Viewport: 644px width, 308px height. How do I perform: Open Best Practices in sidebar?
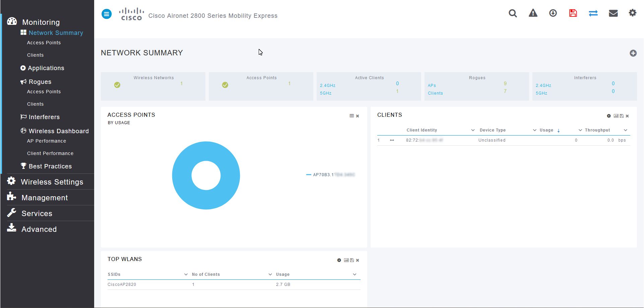point(50,166)
